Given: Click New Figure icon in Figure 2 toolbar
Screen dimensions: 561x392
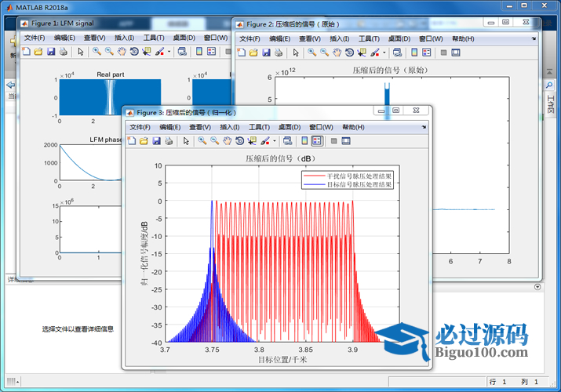Looking at the screenshot, I should point(242,53).
